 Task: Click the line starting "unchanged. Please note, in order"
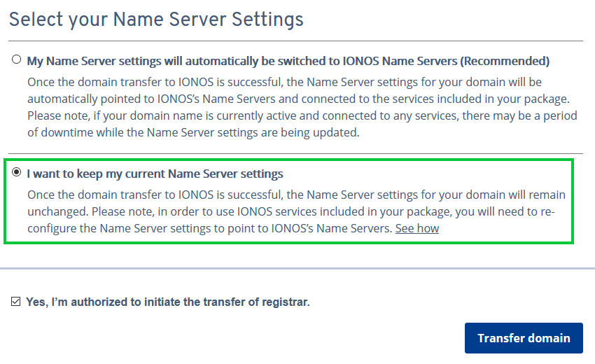point(291,211)
